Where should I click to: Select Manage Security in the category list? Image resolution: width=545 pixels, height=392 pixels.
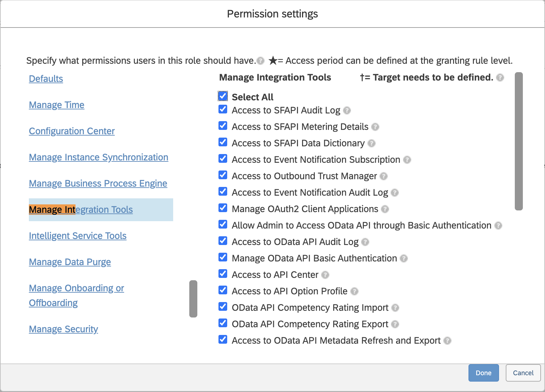point(63,329)
